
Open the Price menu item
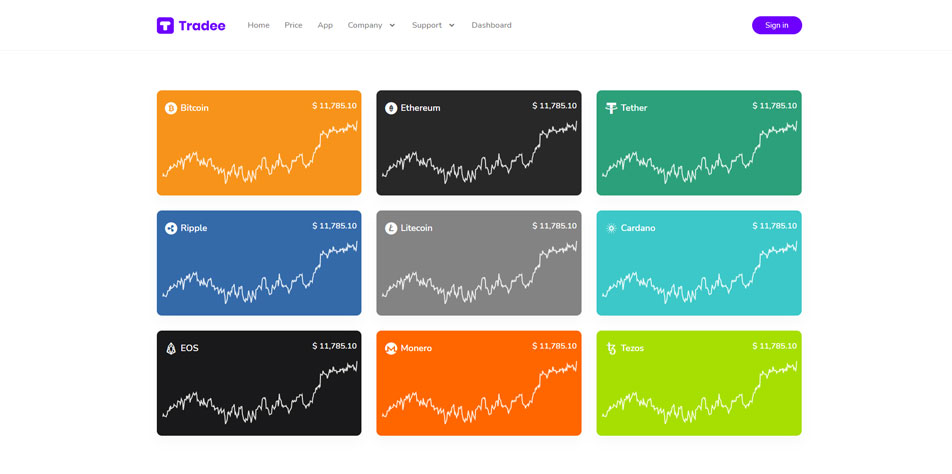pyautogui.click(x=293, y=25)
